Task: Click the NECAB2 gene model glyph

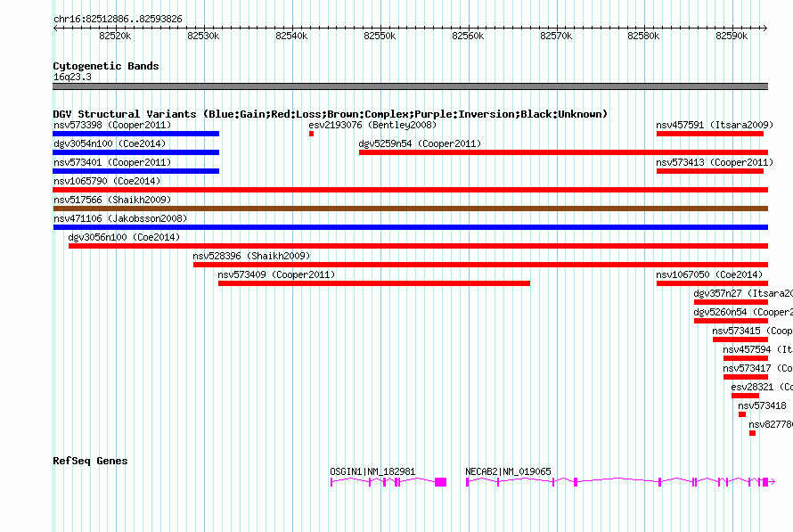Action: [620, 482]
